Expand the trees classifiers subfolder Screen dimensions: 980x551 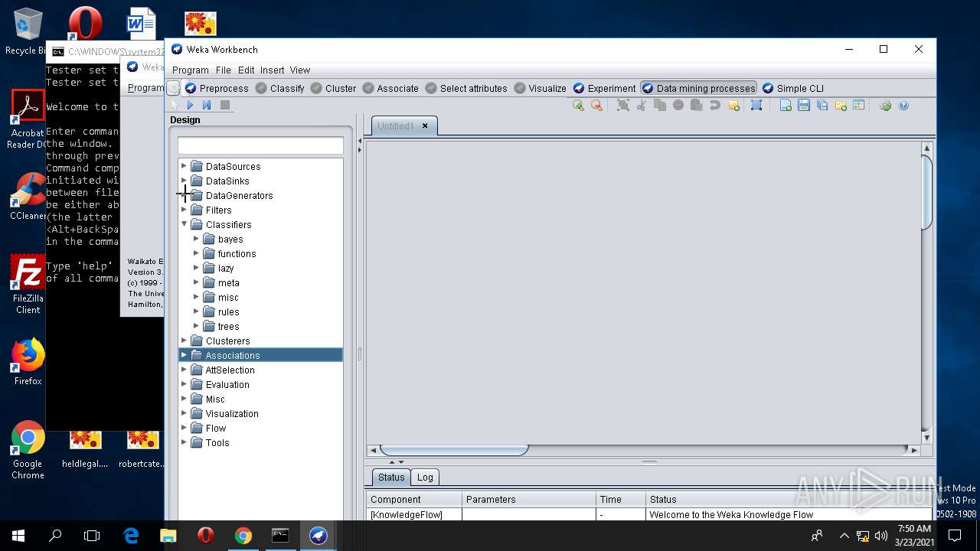(x=196, y=326)
